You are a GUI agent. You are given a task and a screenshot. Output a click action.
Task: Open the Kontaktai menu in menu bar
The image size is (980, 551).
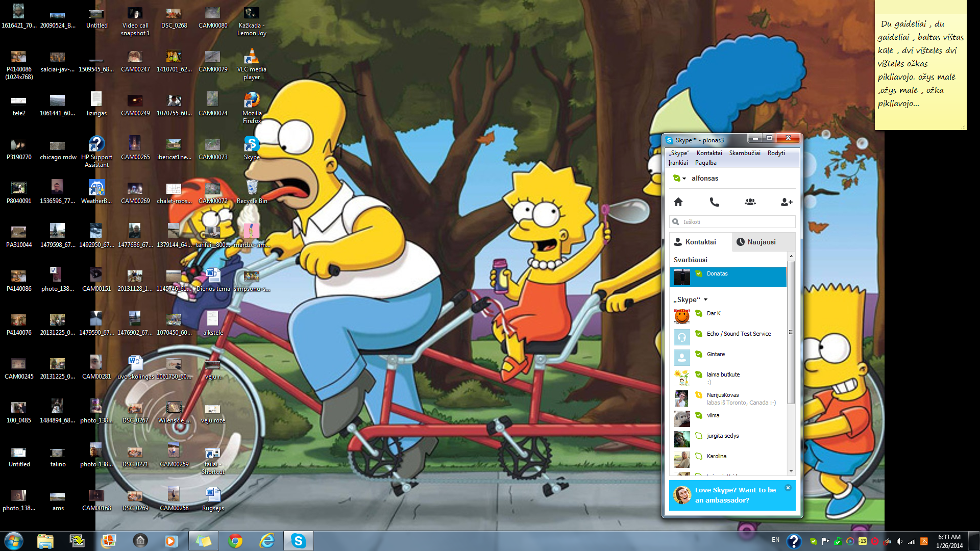tap(709, 153)
